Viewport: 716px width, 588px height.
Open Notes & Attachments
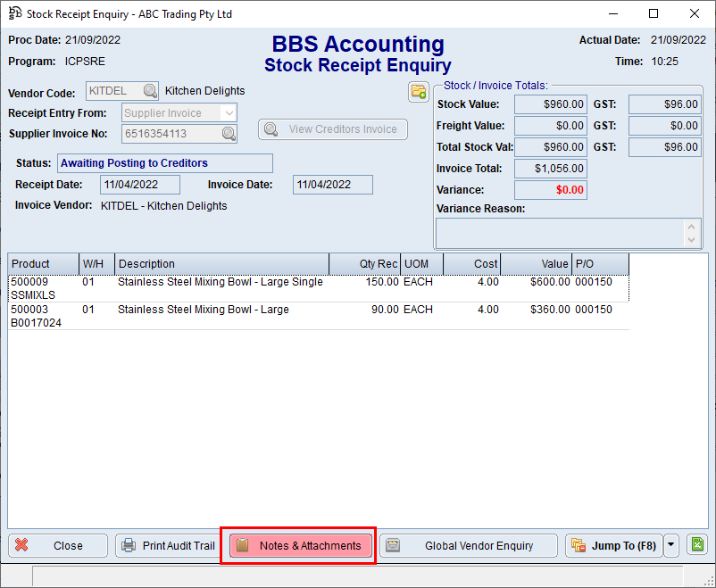coord(297,544)
